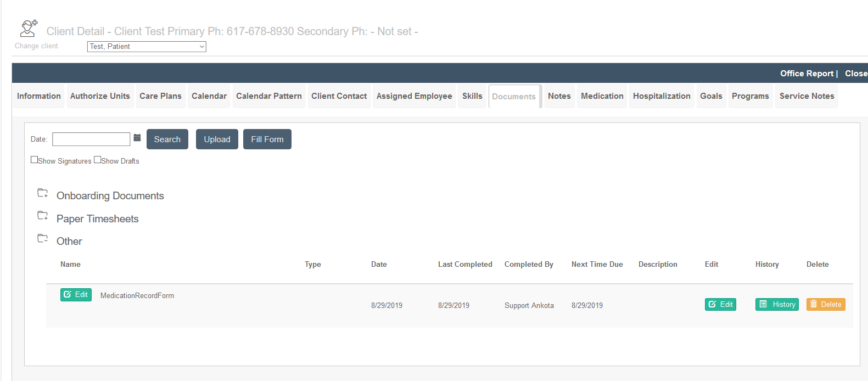Go to the Calendar tab
The image size is (868, 381).
tap(209, 96)
